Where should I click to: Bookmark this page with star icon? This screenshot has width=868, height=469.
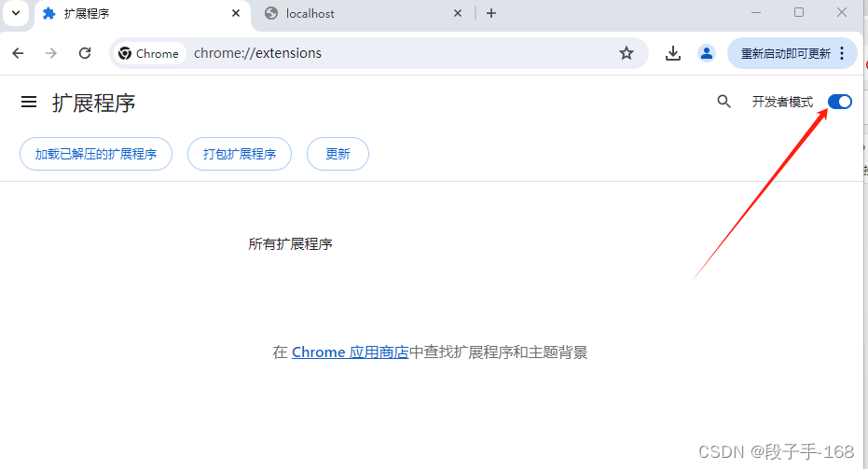point(627,53)
